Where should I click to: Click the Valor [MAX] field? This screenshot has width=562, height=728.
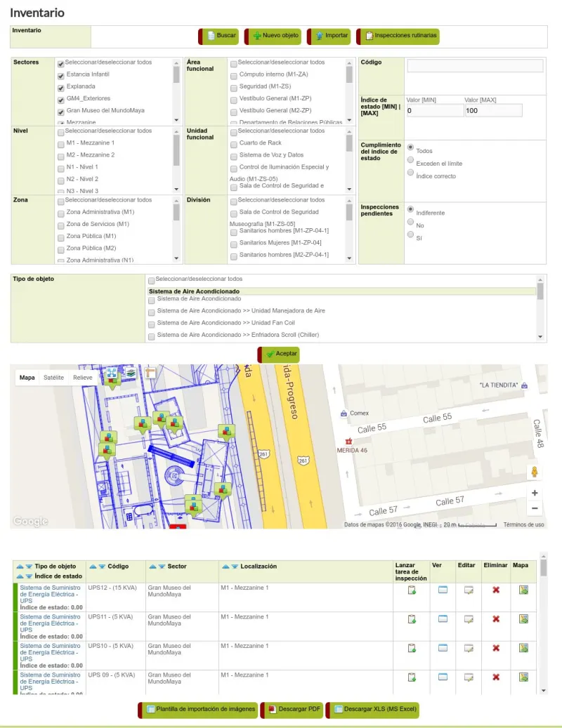(493, 110)
